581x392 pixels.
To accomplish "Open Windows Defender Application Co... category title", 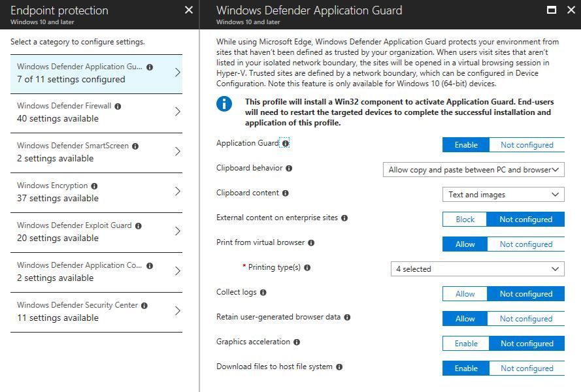I will click(x=79, y=265).
